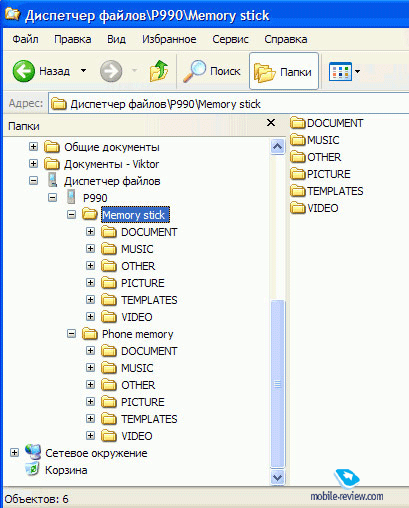Expand Сетевое окружение tree node
The image size is (409, 508).
(14, 452)
